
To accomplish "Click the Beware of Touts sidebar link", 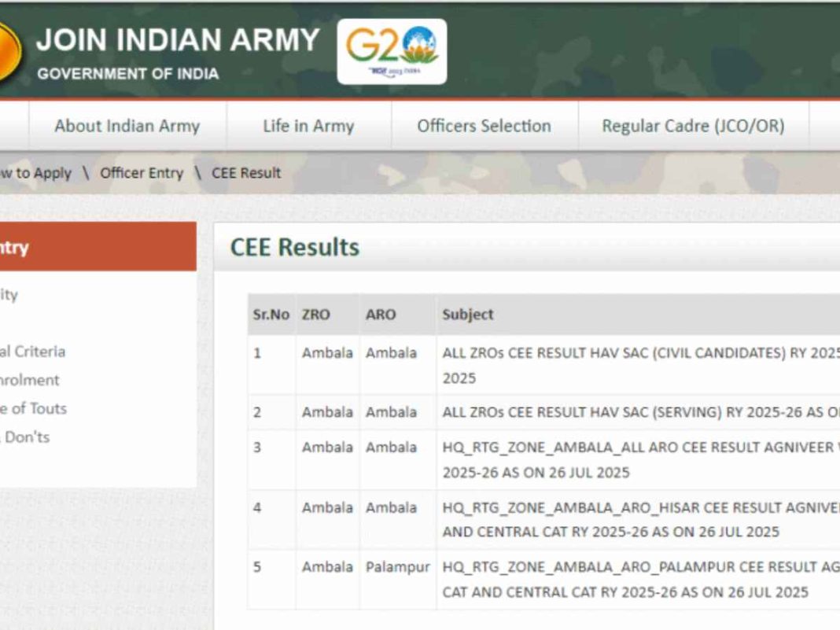I will click(x=33, y=408).
